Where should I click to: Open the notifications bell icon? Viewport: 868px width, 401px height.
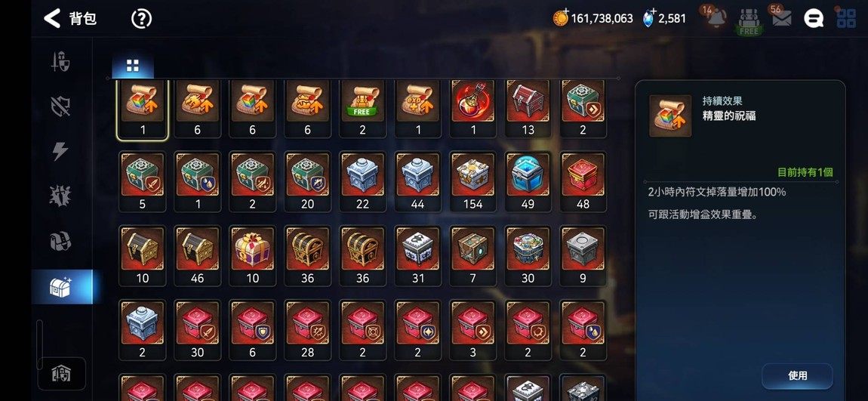[717, 17]
